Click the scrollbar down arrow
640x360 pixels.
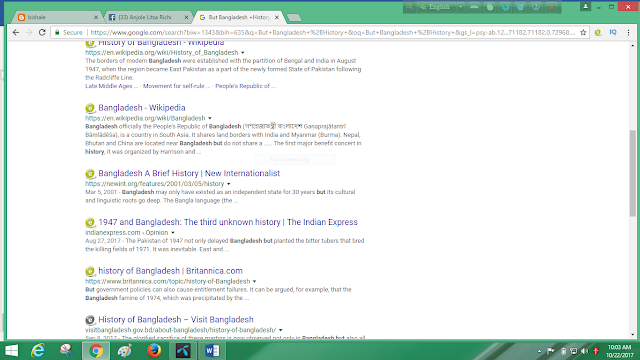tap(633, 335)
